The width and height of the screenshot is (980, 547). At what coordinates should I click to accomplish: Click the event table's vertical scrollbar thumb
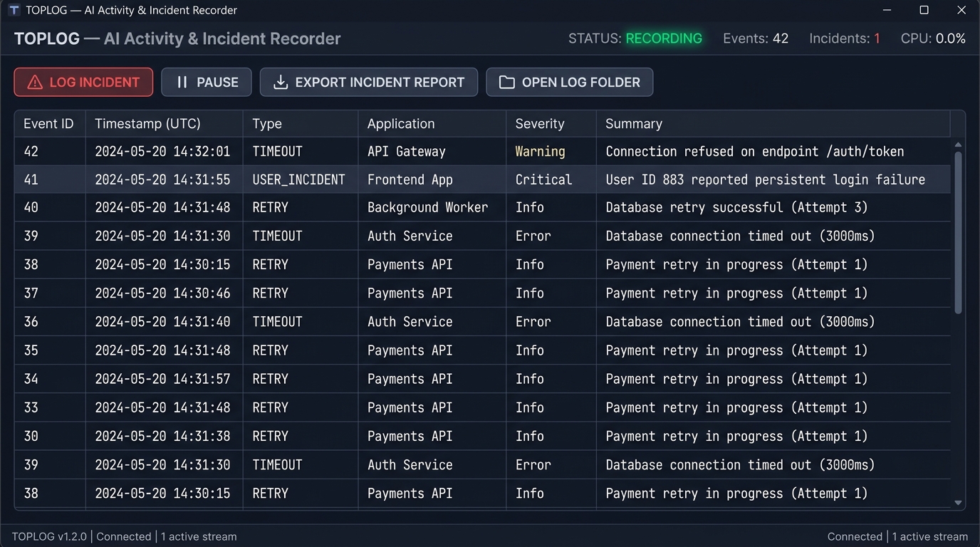coord(958,233)
